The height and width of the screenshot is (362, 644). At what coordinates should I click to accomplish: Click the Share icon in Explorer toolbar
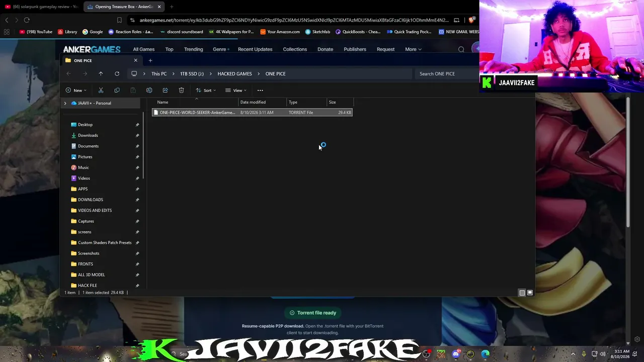point(165,90)
